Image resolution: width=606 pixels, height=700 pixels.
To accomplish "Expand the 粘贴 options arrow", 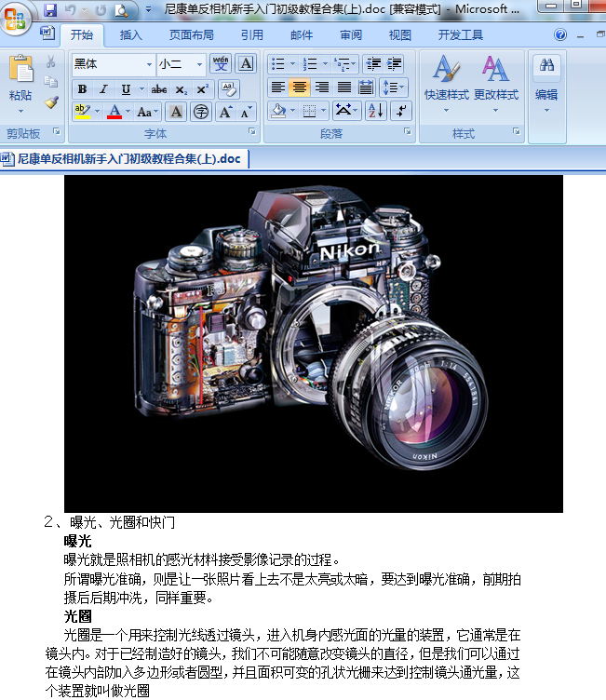I will coord(20,111).
